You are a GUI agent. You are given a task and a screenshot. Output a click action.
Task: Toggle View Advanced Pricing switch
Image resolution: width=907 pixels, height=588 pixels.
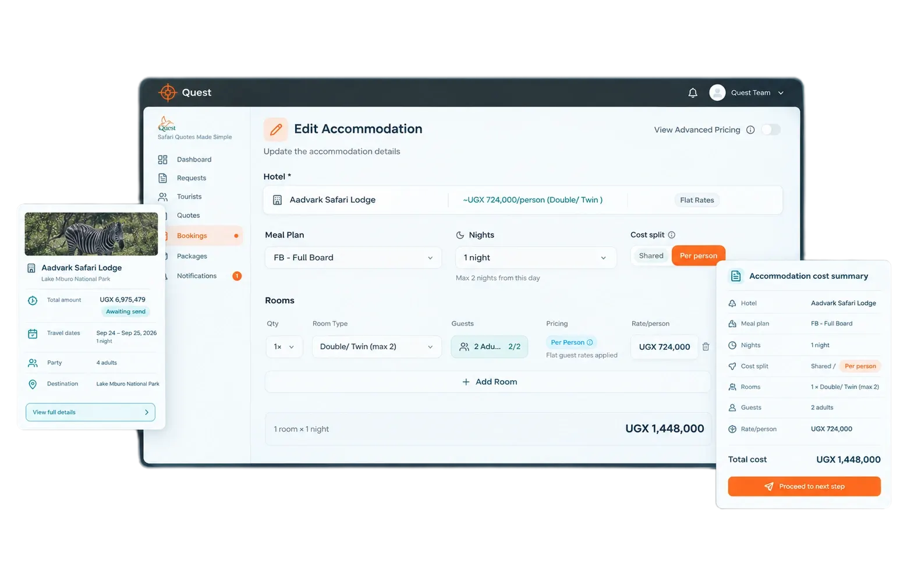[x=771, y=130]
